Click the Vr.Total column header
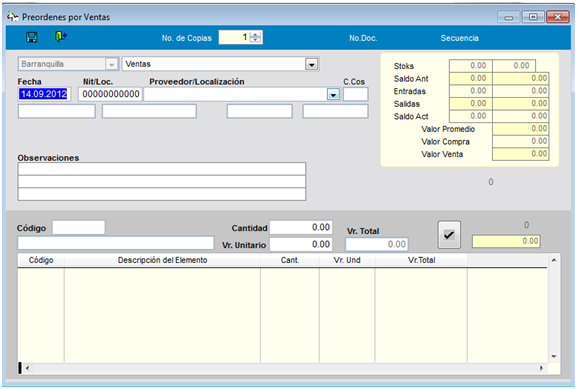The image size is (577, 389). click(421, 260)
